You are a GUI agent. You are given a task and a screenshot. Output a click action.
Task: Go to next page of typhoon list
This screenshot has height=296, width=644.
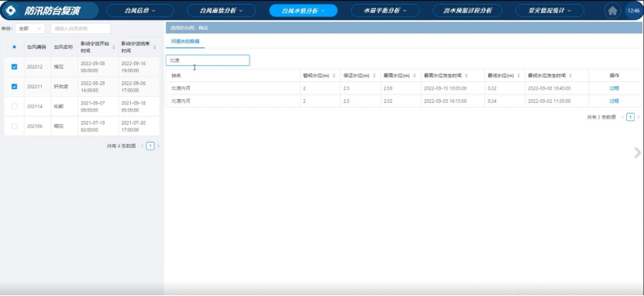[x=159, y=146]
